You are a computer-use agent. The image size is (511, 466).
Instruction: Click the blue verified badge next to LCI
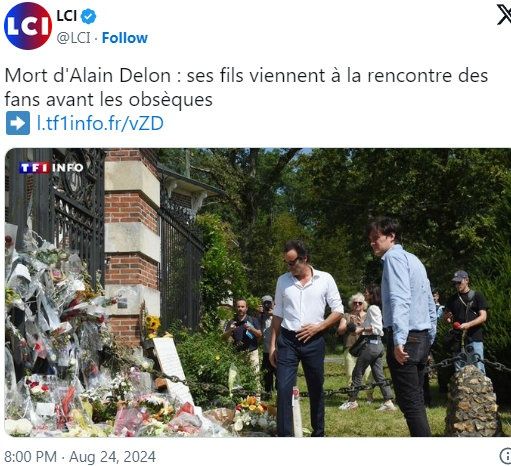88,16
